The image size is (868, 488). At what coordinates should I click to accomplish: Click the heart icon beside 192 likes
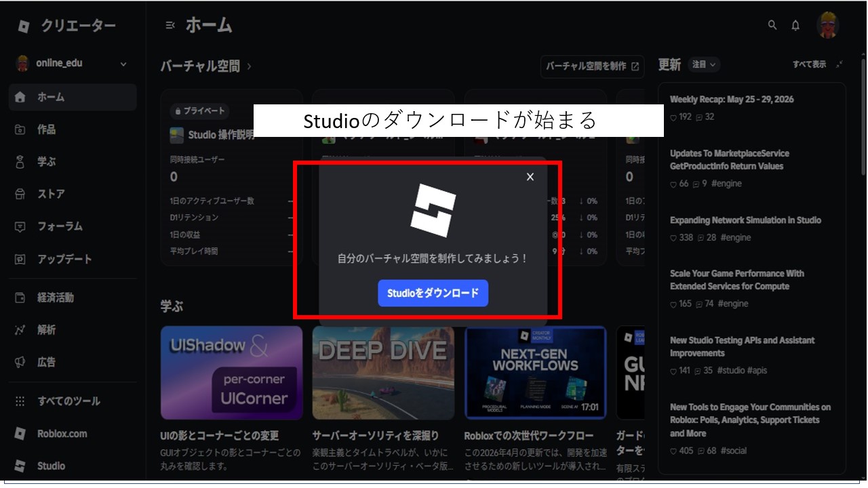point(673,117)
